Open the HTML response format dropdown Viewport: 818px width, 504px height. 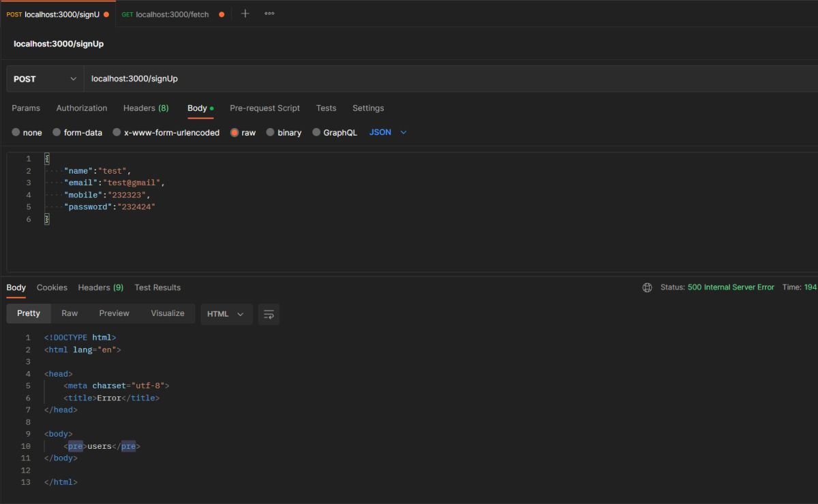(226, 314)
